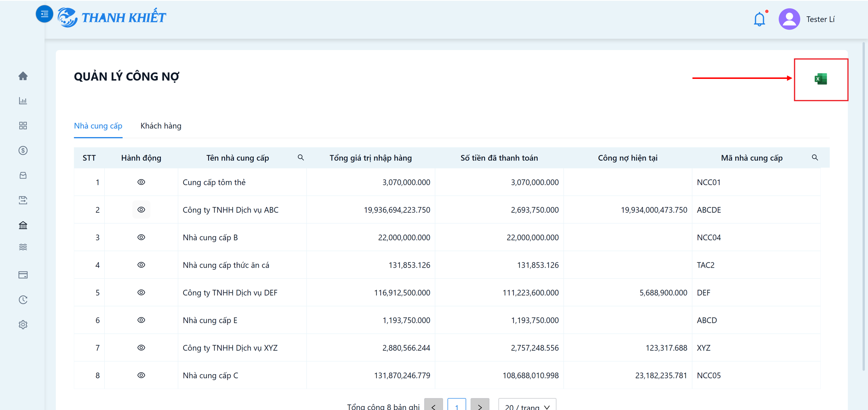Image resolution: width=868 pixels, height=410 pixels.
Task: Click paid amount 2,693,750.000
Action: 535,210
